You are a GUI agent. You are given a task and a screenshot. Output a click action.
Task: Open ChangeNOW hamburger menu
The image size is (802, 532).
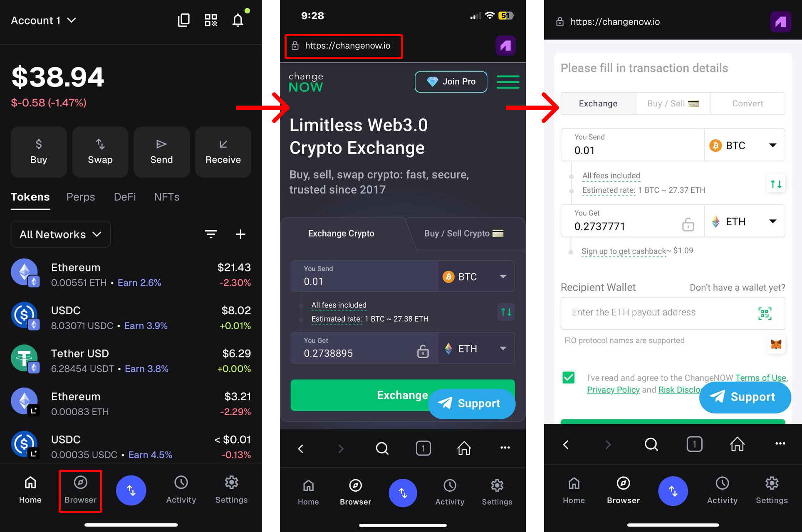pos(508,82)
